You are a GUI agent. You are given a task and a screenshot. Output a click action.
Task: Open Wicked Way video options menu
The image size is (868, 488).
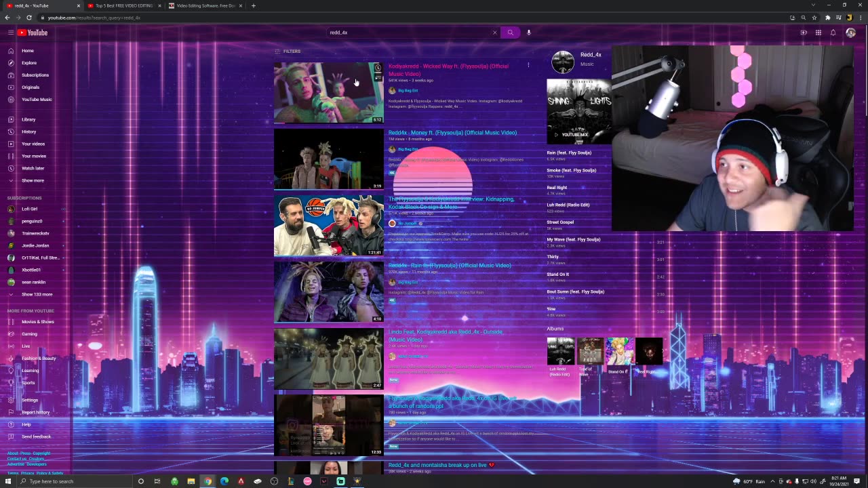tap(528, 66)
